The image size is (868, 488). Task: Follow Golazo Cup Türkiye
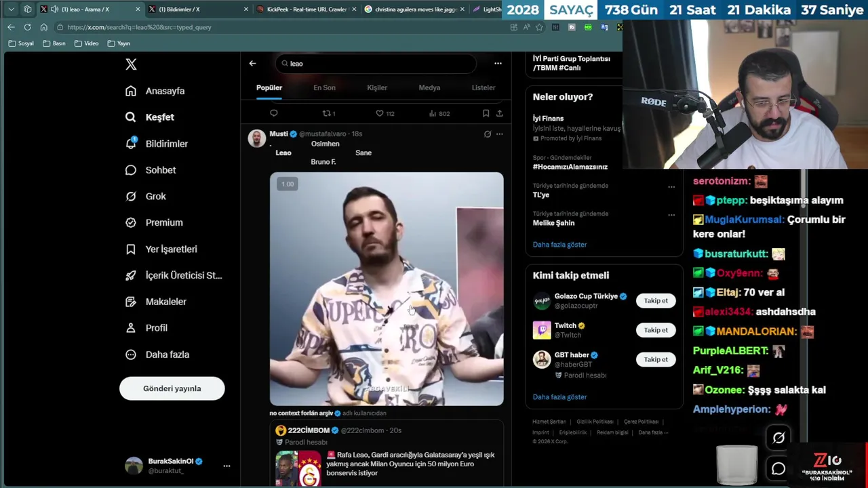pos(656,301)
